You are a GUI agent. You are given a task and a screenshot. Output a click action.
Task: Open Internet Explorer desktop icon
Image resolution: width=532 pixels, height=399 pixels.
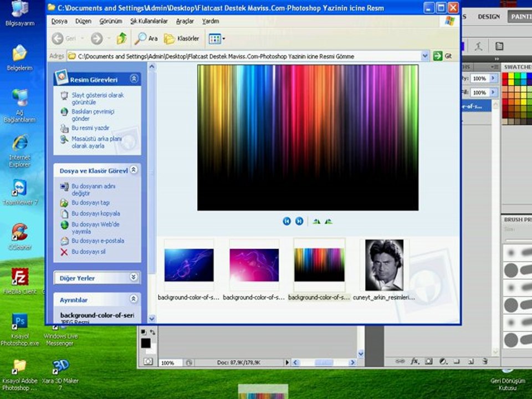(20, 151)
